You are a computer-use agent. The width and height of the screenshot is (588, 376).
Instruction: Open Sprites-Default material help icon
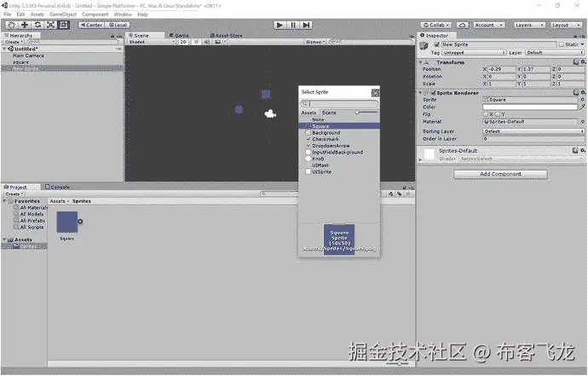[575, 150]
